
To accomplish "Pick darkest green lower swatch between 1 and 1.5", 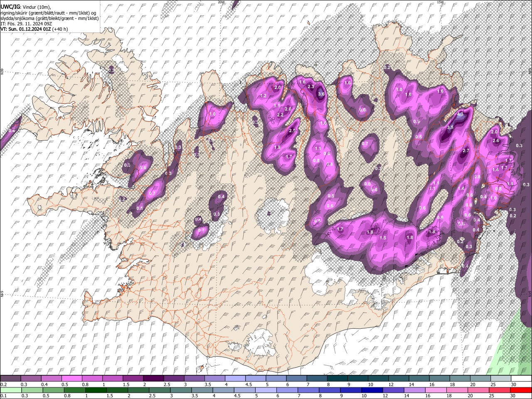I will click(96, 390).
